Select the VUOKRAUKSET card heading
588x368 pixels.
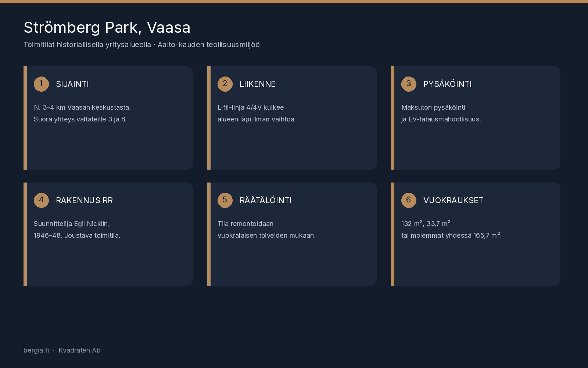(453, 200)
